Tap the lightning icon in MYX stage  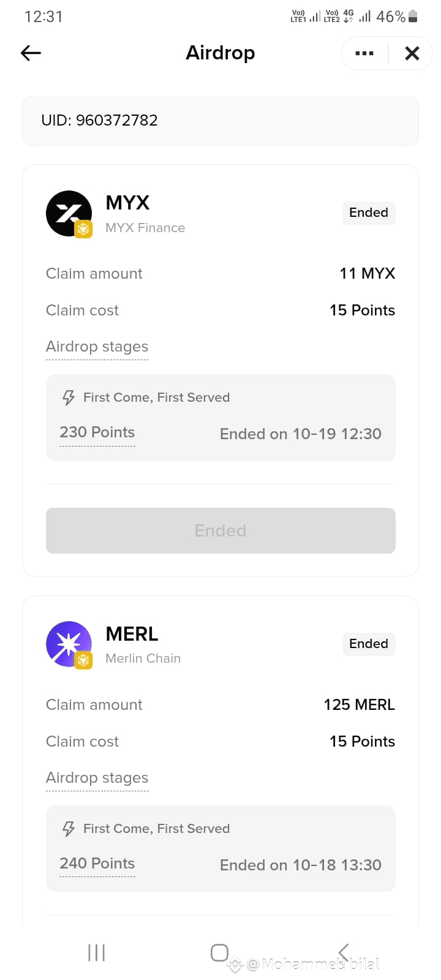click(69, 398)
